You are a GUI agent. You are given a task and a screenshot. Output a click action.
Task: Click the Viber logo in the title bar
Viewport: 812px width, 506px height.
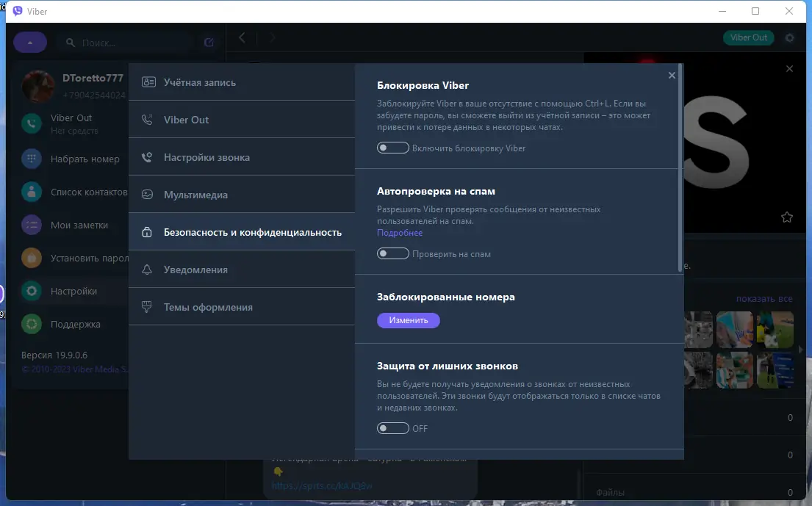click(x=18, y=11)
